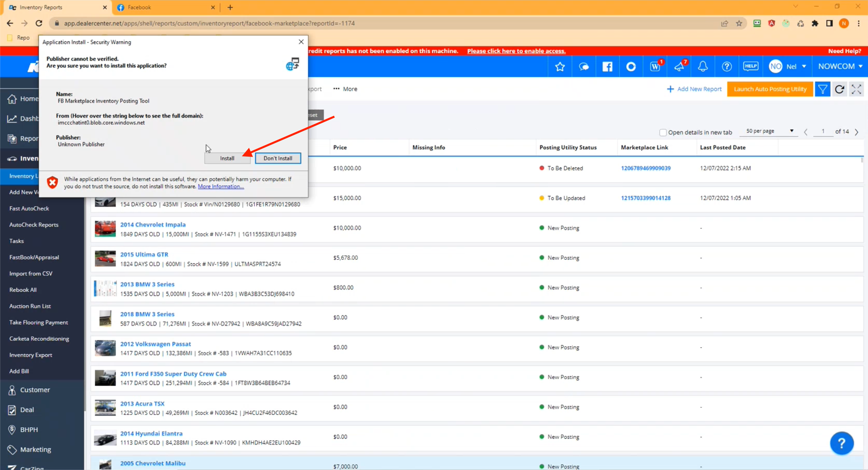Viewport: 868px width, 470px height.
Task: Open browser side panel icon
Action: 829,23
